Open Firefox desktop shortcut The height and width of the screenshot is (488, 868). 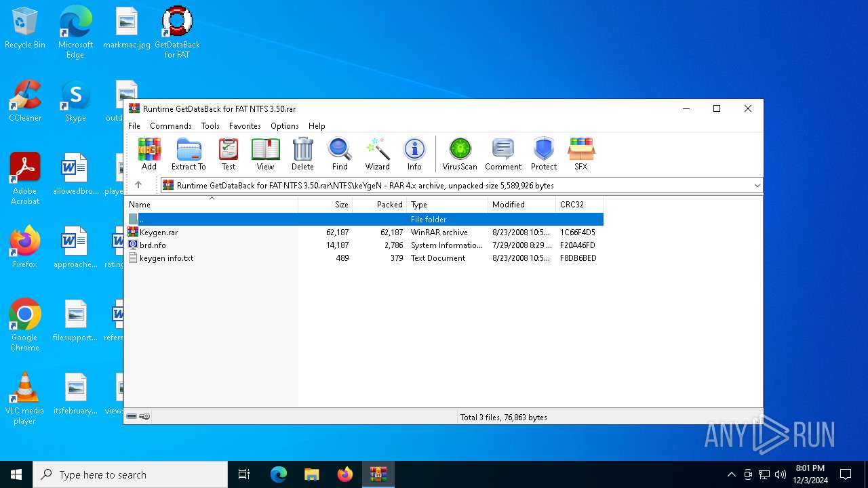(25, 248)
